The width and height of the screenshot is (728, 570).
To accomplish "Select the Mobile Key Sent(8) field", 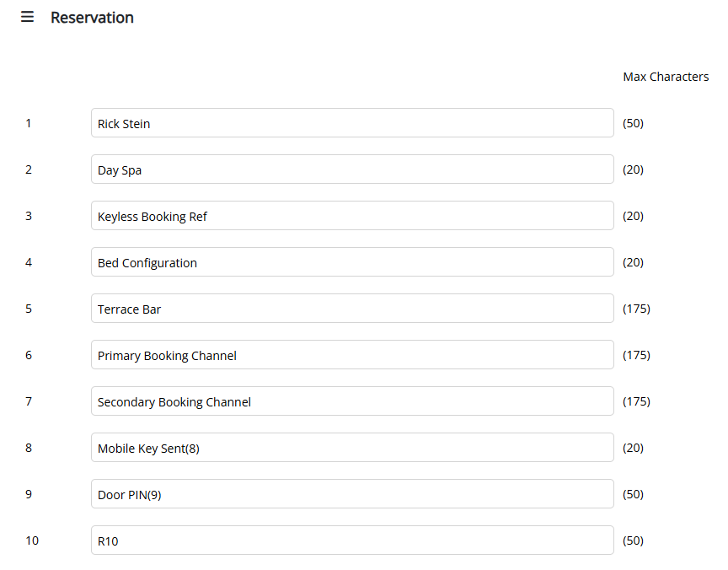I will pos(352,448).
